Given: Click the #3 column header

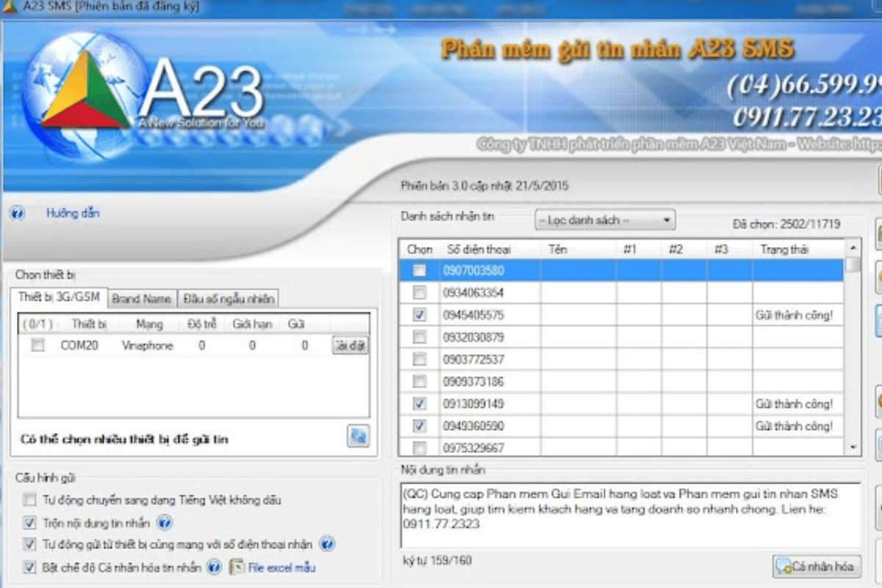Looking at the screenshot, I should point(730,250).
